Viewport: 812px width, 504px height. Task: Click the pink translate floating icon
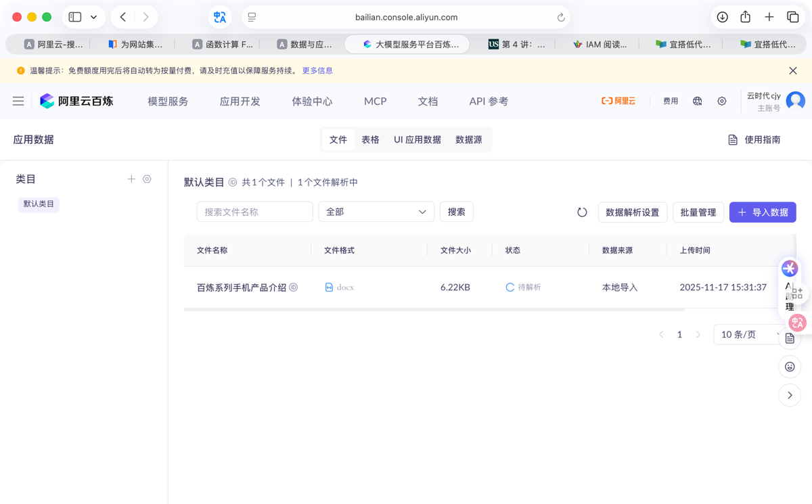(x=797, y=323)
